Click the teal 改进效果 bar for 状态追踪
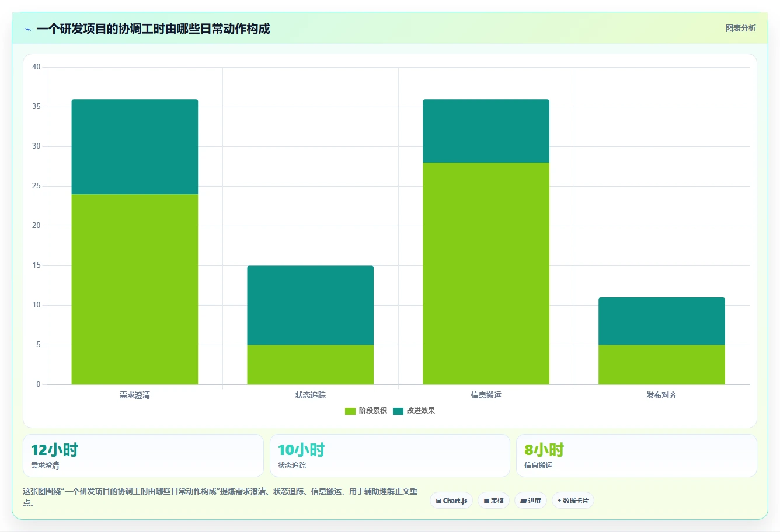Viewport: 780px width, 532px height. click(x=310, y=305)
